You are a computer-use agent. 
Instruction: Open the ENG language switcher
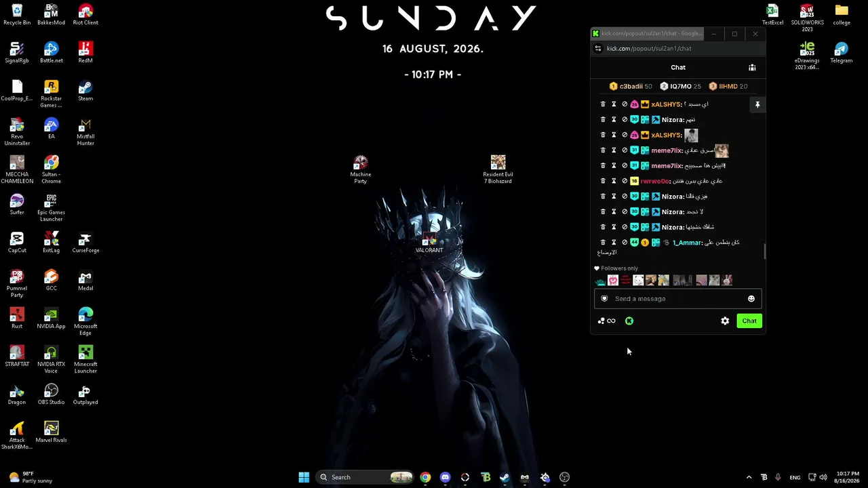(x=795, y=477)
